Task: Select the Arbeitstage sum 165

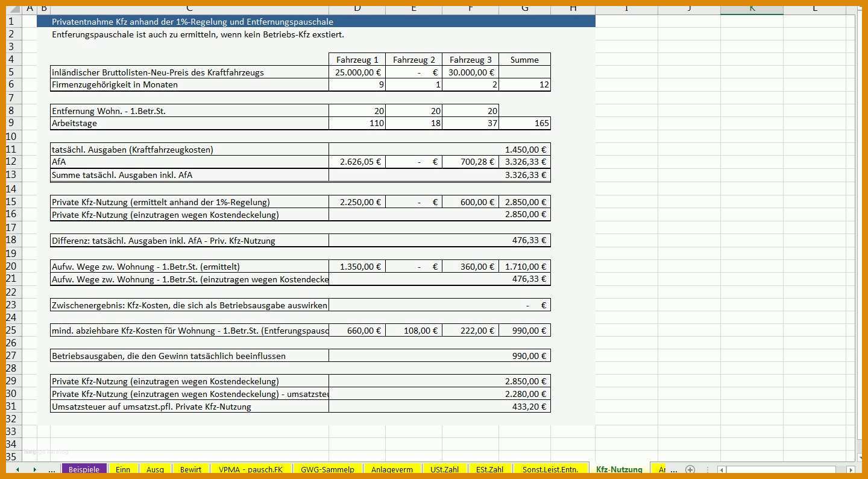Action: [524, 123]
